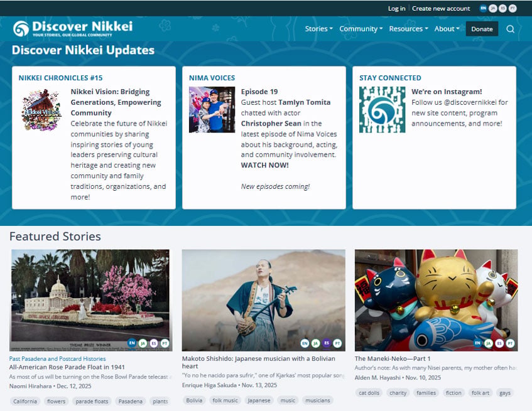Image resolution: width=532 pixels, height=411 pixels.
Task: Click the Instagram Discover Nikkei logo image
Action: click(383, 109)
